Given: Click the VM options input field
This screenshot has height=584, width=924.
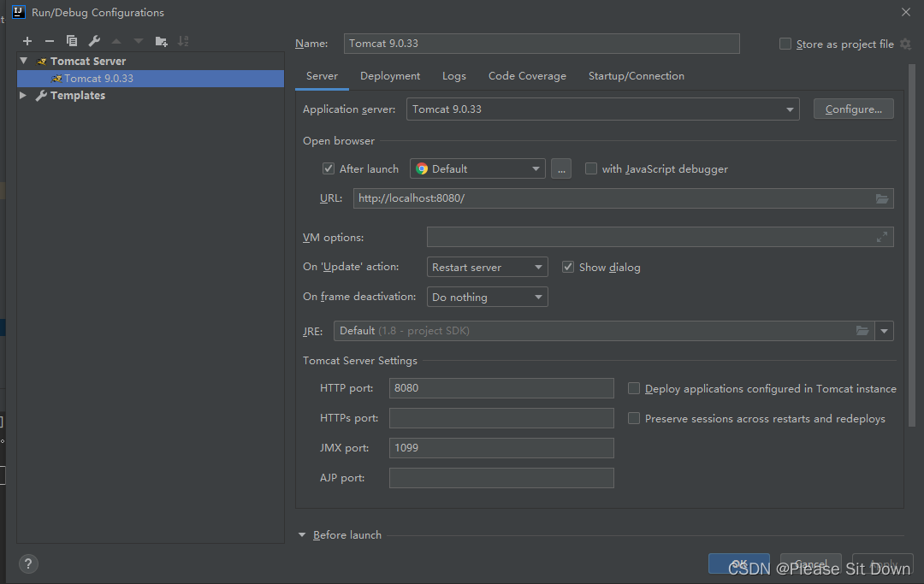Looking at the screenshot, I should pos(660,237).
